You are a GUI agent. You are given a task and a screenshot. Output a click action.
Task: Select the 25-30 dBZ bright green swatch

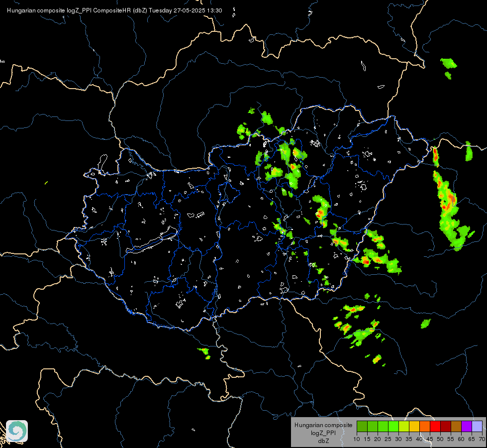(x=393, y=426)
